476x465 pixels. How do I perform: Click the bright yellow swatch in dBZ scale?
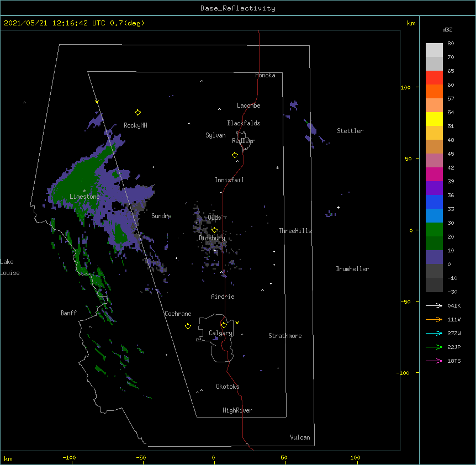[x=434, y=119]
